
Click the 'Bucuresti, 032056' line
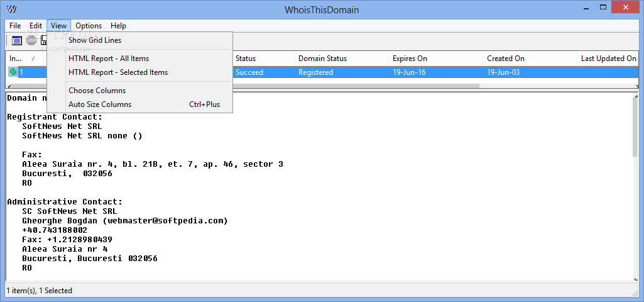click(x=67, y=174)
